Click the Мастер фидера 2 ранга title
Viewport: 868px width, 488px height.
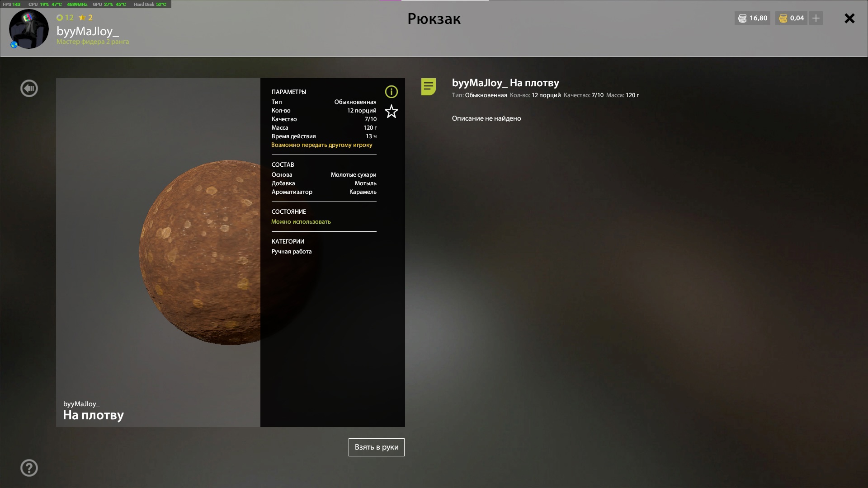[x=93, y=42]
